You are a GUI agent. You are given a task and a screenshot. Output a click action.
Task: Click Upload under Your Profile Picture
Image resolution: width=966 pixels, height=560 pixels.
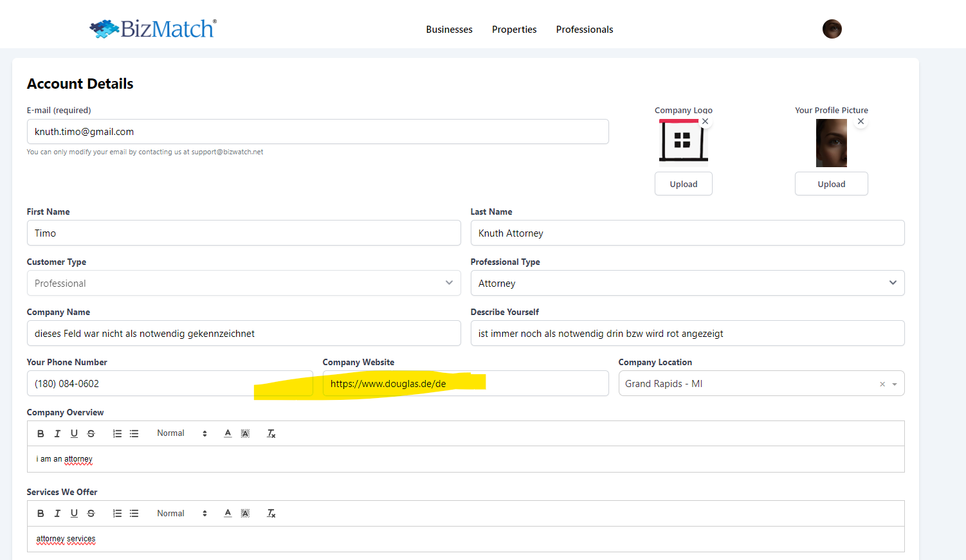(x=831, y=184)
